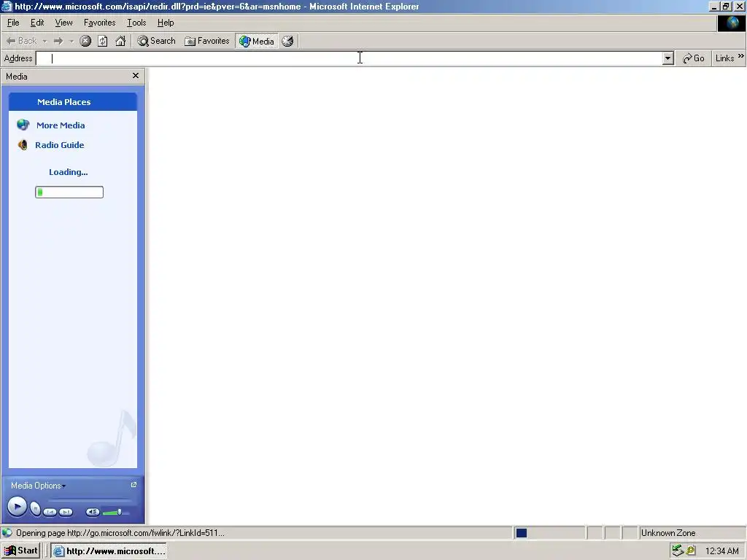The image size is (747, 560).
Task: Open the Forward history dropdown arrow
Action: tap(71, 42)
